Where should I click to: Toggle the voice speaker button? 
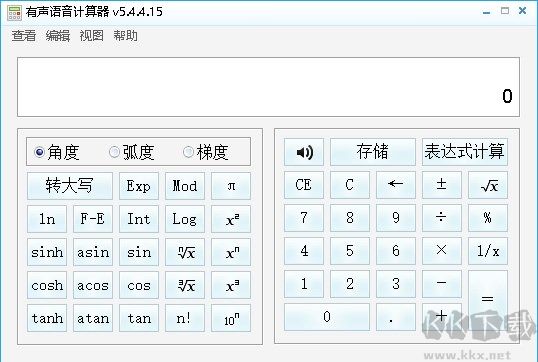pos(304,152)
